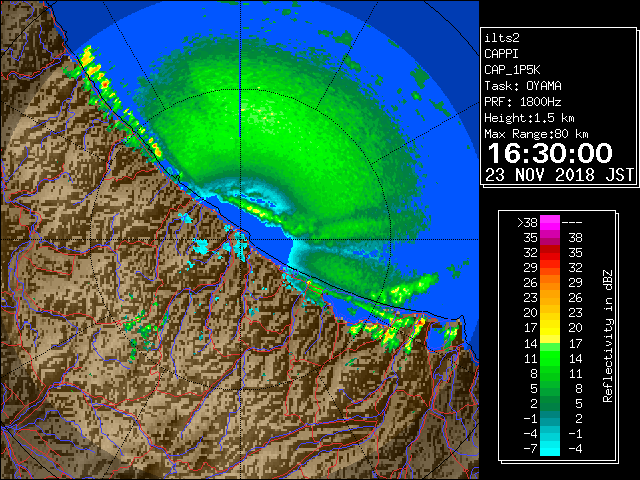Click the "Reflectivity in dBZ" vertical legend title
640x480 pixels.
(x=607, y=336)
